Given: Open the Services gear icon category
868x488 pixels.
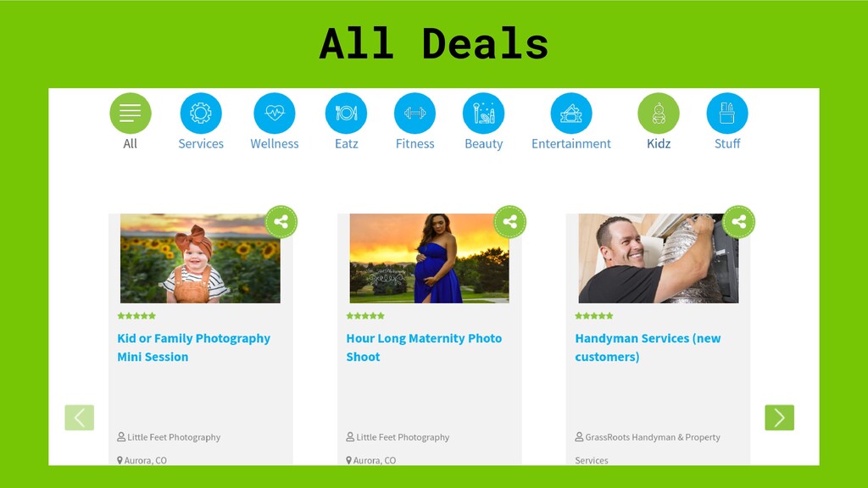Looking at the screenshot, I should tap(201, 114).
